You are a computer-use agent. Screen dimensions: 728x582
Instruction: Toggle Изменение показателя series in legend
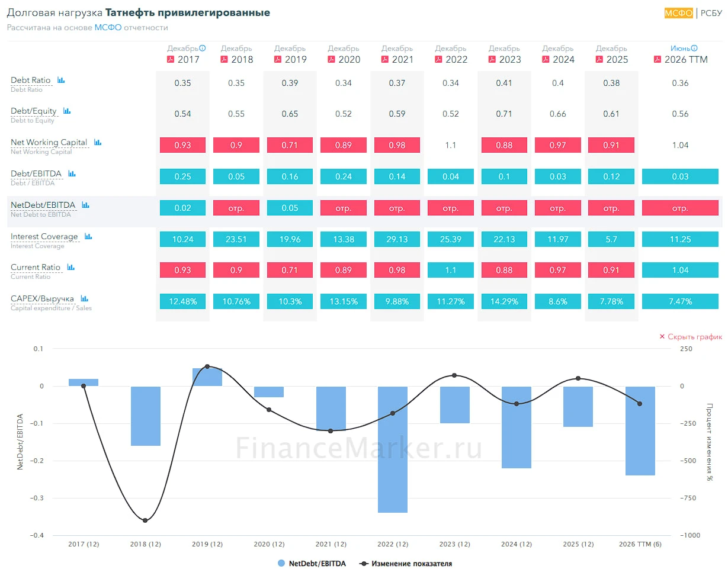[x=406, y=564]
